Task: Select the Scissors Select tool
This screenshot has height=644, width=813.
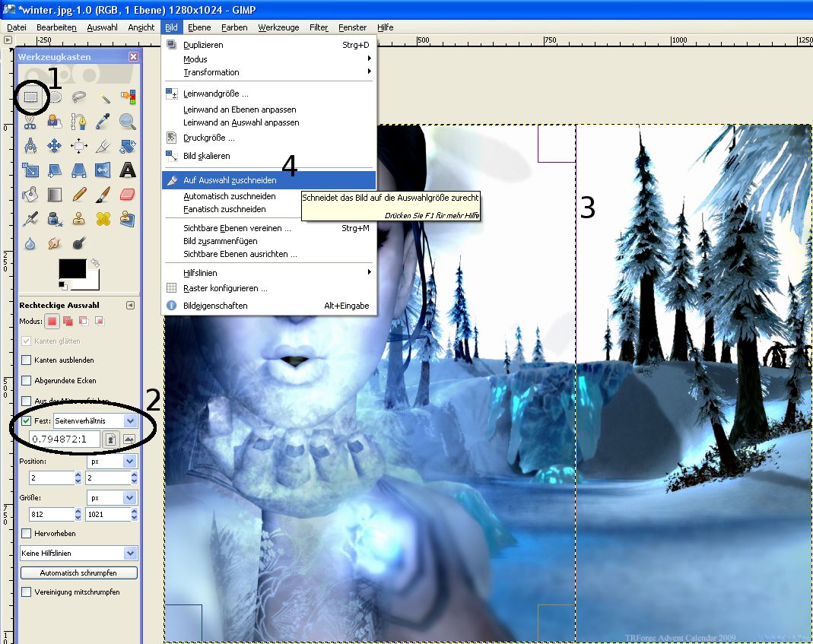Action: (30, 122)
